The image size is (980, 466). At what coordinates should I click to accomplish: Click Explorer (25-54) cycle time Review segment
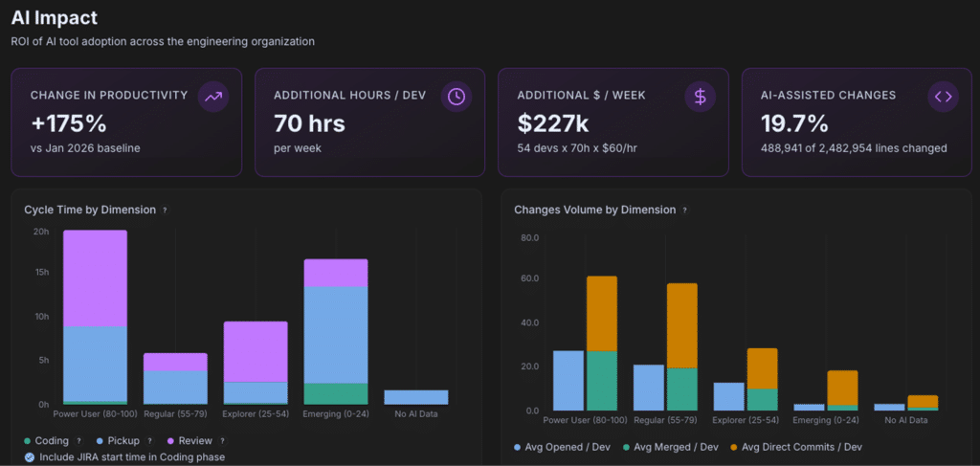click(256, 352)
